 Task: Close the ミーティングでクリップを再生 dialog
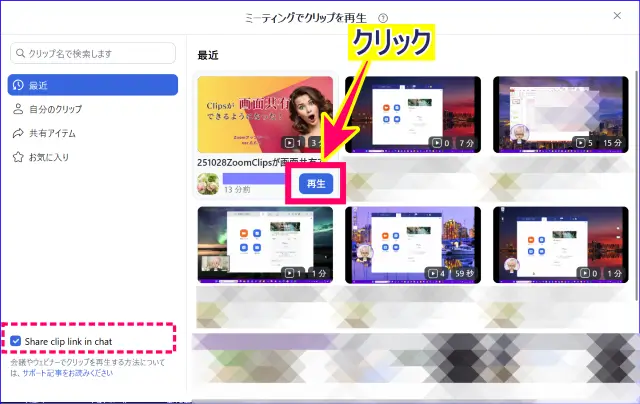[x=617, y=16]
